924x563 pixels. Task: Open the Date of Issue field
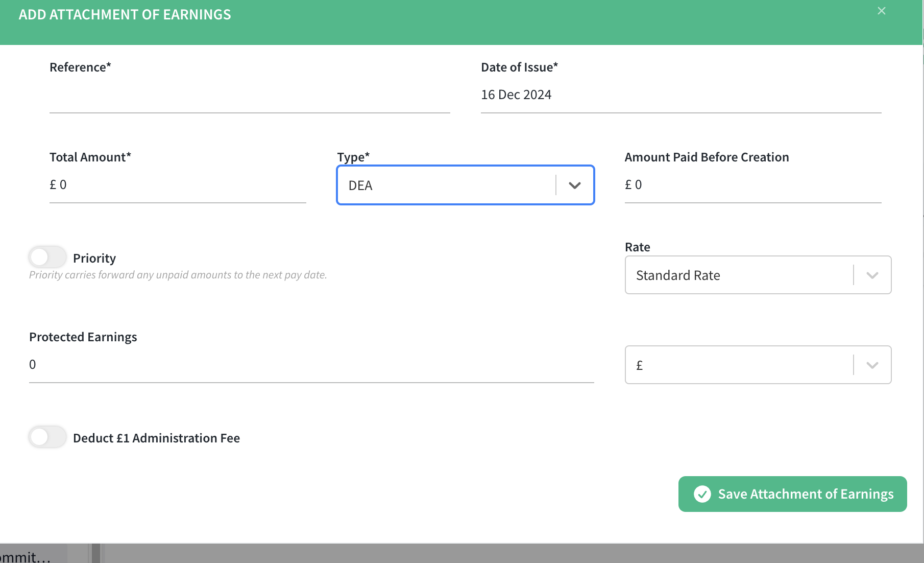(680, 95)
